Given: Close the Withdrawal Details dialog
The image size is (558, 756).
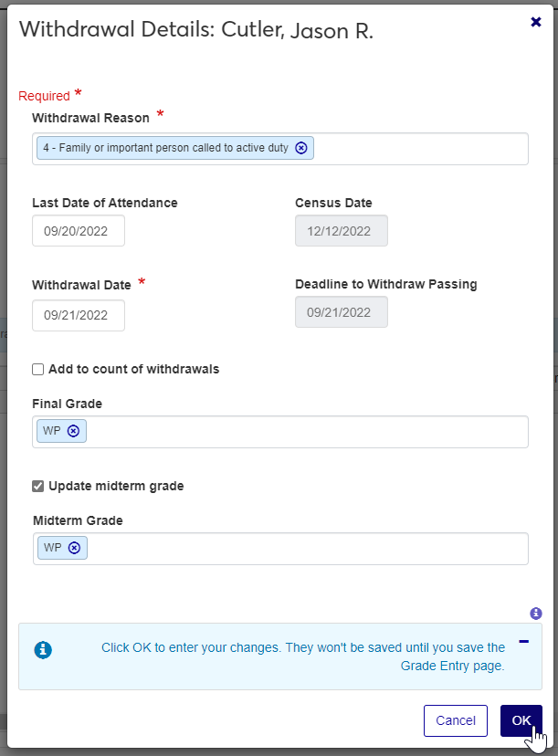Looking at the screenshot, I should coord(536,22).
